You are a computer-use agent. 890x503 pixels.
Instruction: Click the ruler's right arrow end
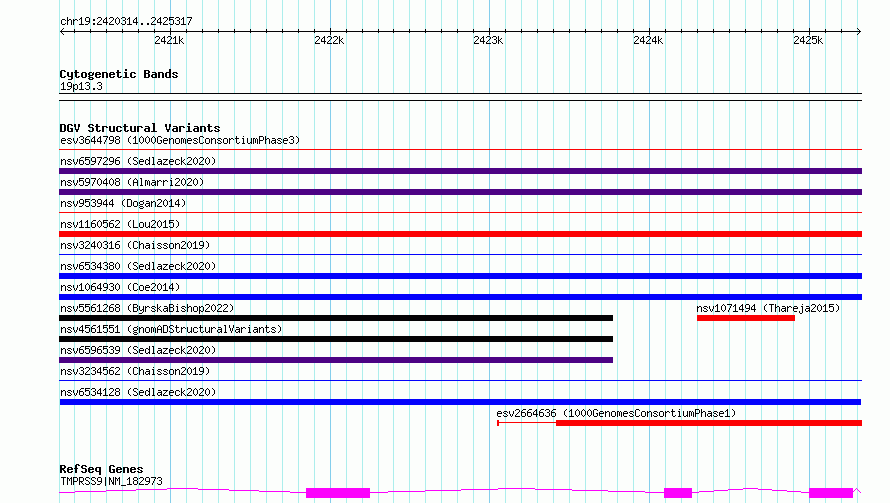[x=859, y=32]
